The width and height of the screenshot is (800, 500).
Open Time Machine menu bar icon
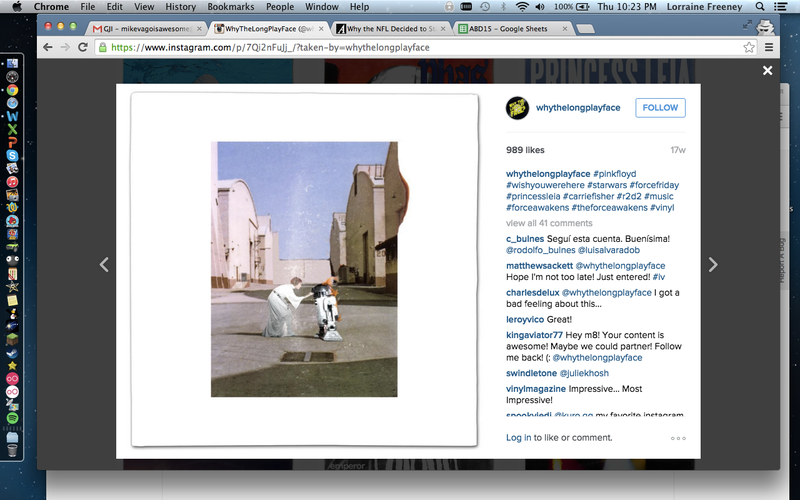tap(485, 7)
